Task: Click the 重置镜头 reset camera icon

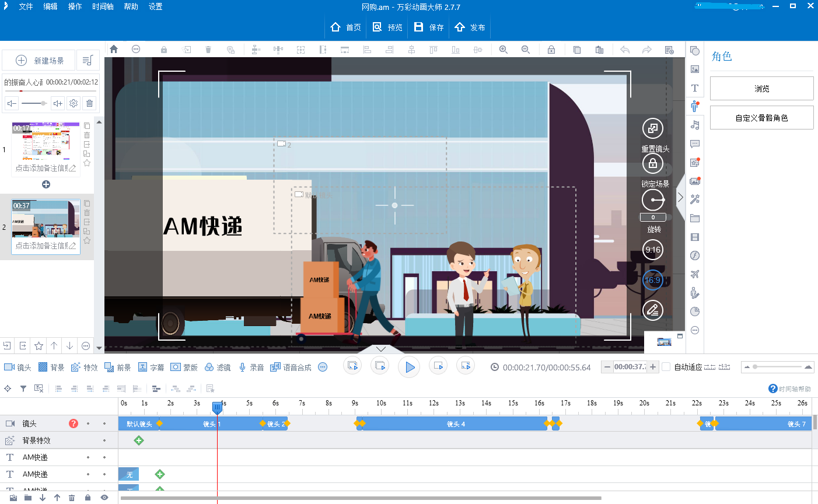Action: point(652,128)
